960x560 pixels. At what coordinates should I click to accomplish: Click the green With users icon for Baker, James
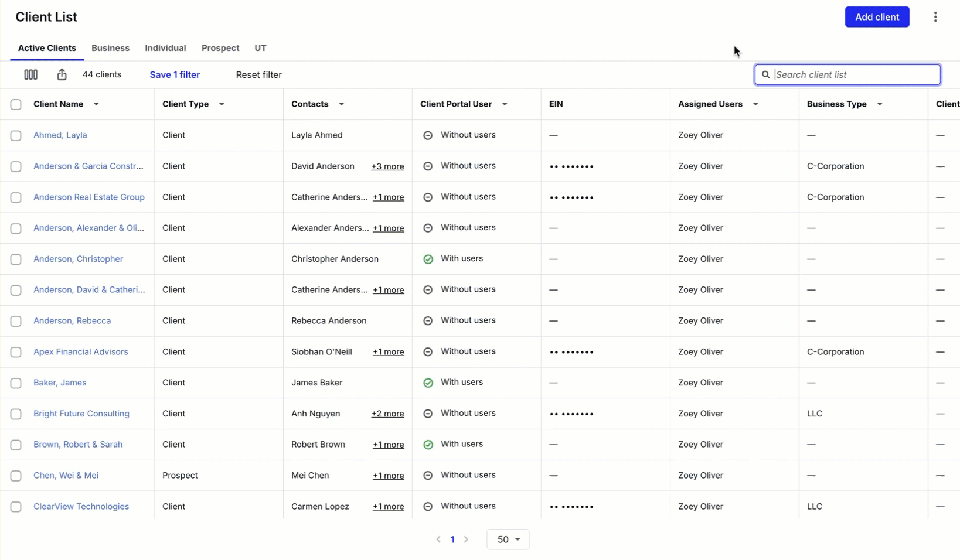[x=428, y=383]
